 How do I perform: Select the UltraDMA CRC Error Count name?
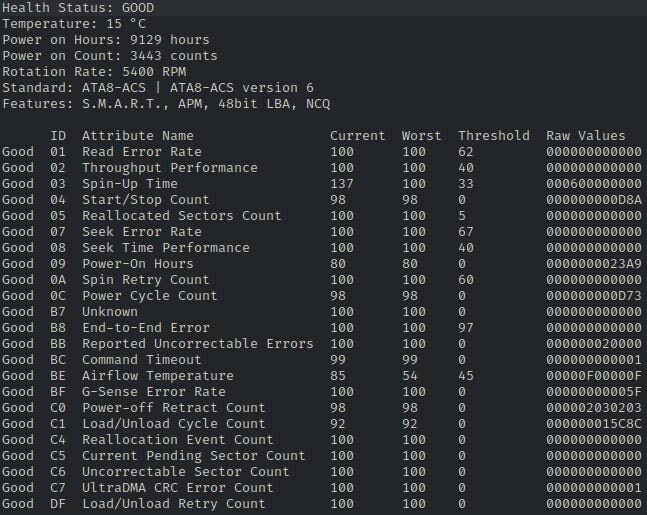(x=177, y=488)
